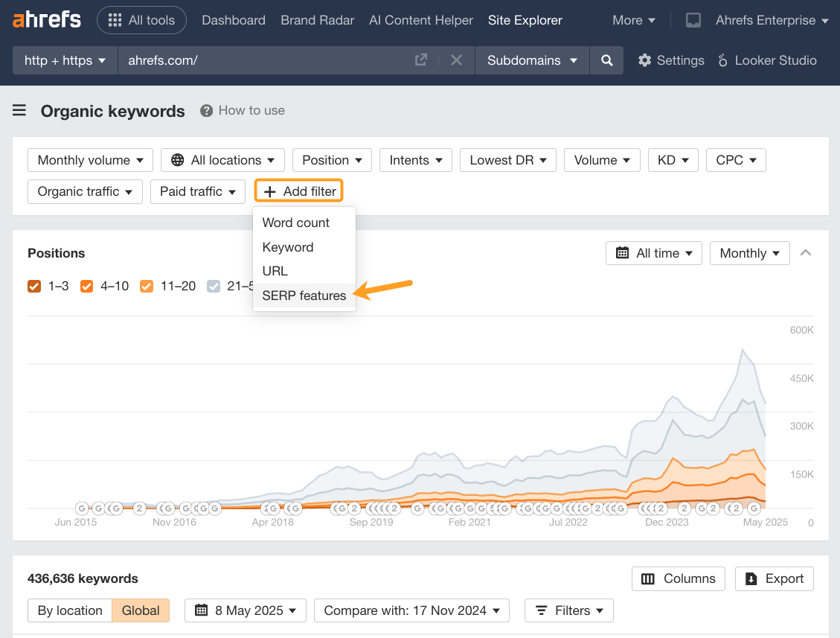Screen dimensions: 840x638
Task: Switch results view to By location
Action: pyautogui.click(x=69, y=610)
